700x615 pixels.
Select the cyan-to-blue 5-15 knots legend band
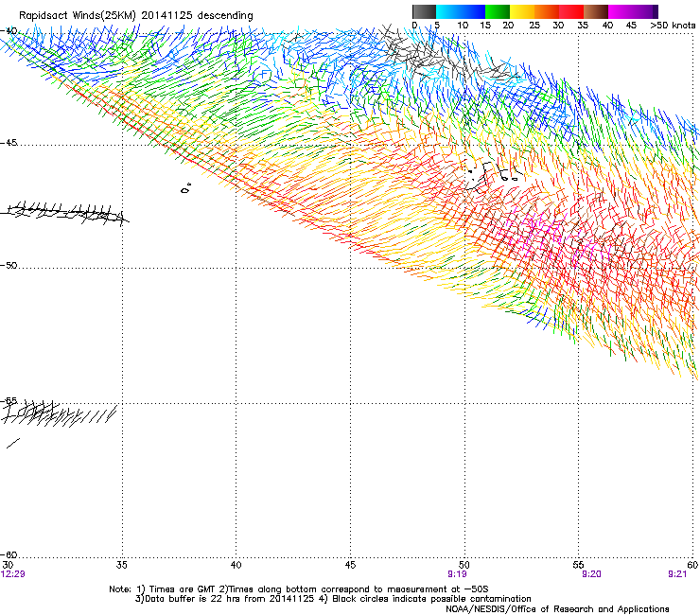coord(461,11)
